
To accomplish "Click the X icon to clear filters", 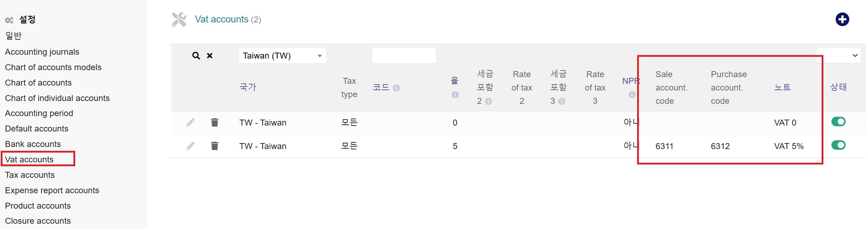I will point(210,56).
